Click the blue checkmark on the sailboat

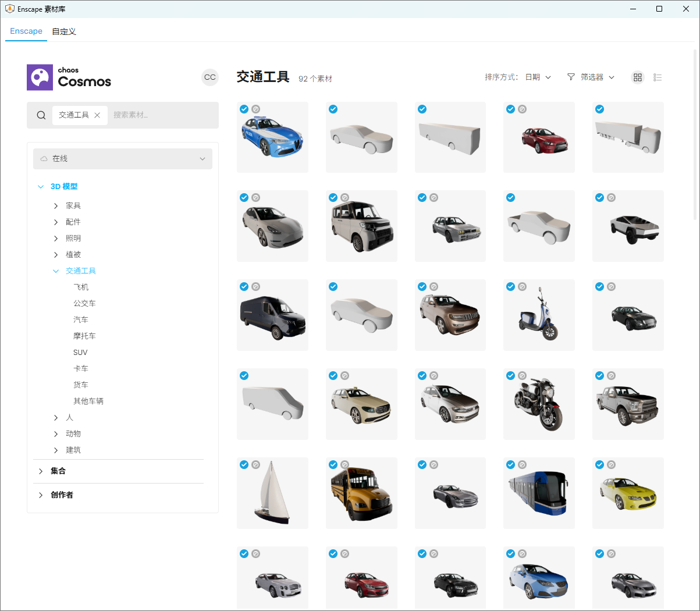coord(244,464)
